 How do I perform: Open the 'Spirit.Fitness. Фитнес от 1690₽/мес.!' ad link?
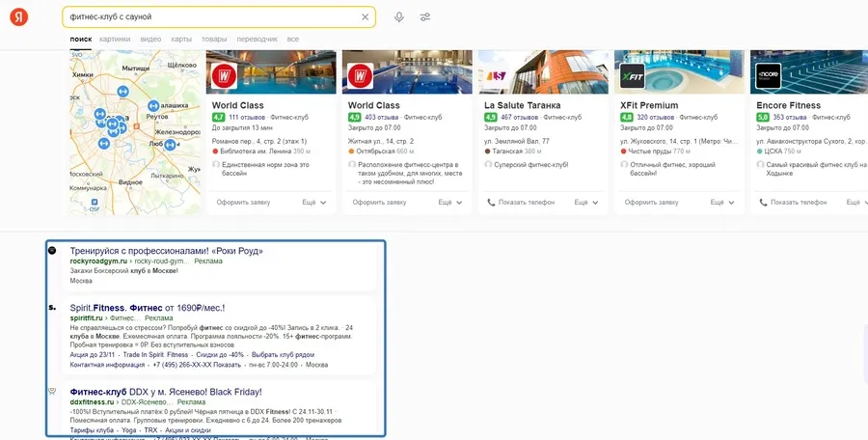point(147,308)
